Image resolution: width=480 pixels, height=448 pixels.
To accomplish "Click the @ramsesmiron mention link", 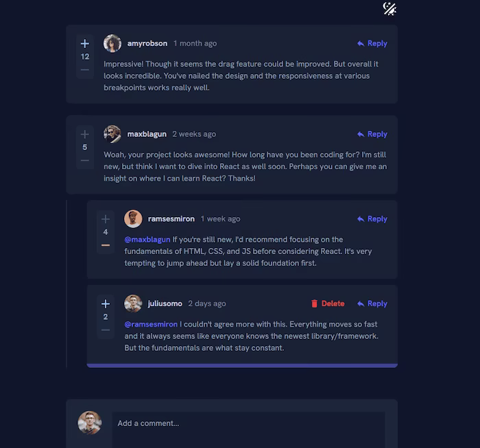I will 151,324.
